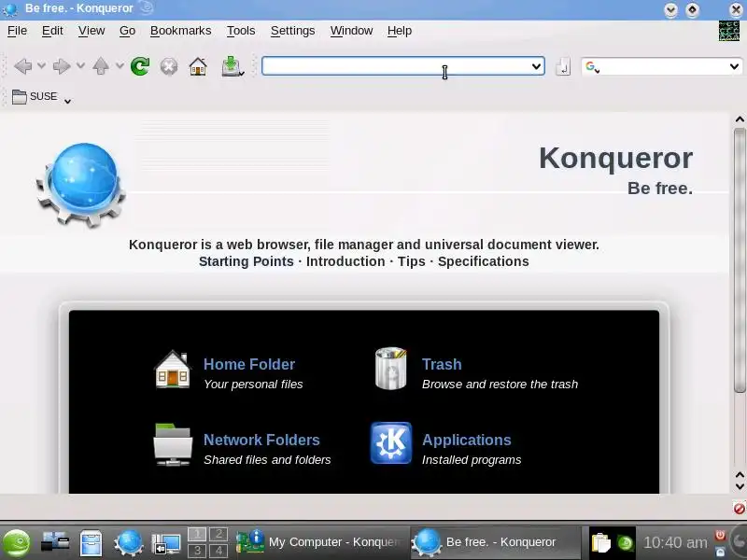The image size is (747, 560).
Task: Open the Trash link
Action: point(442,364)
